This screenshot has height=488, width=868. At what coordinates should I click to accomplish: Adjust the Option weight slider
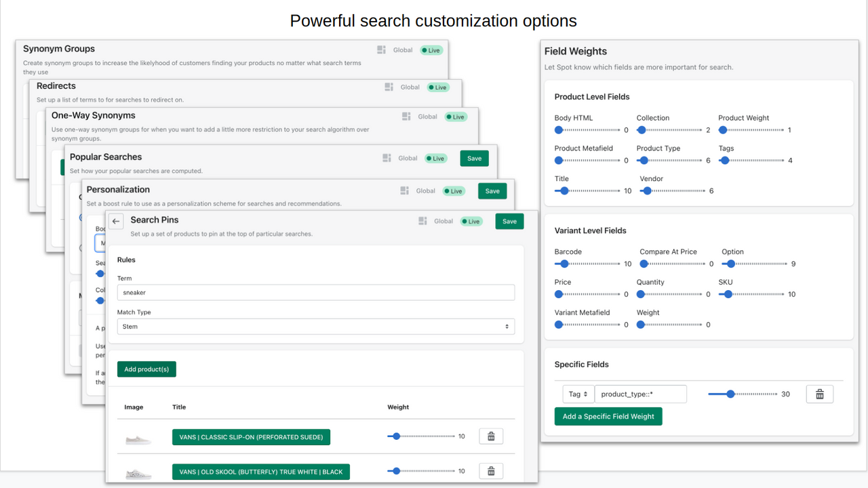coord(754,264)
